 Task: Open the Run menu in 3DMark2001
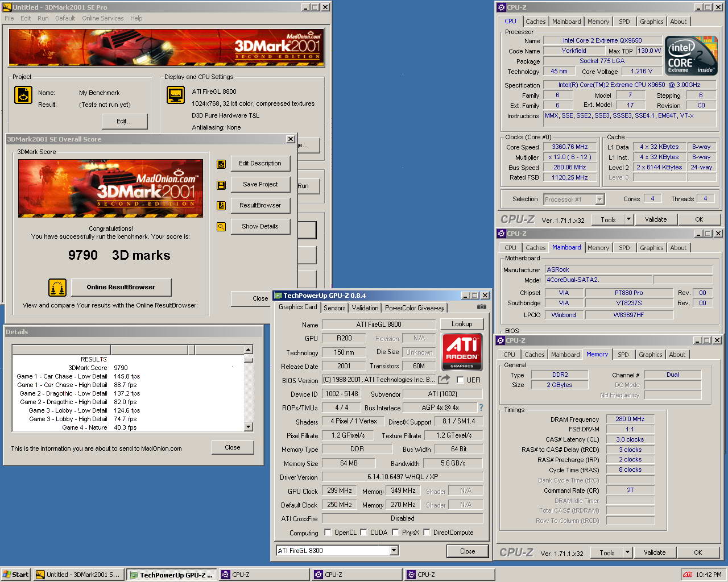click(x=43, y=18)
